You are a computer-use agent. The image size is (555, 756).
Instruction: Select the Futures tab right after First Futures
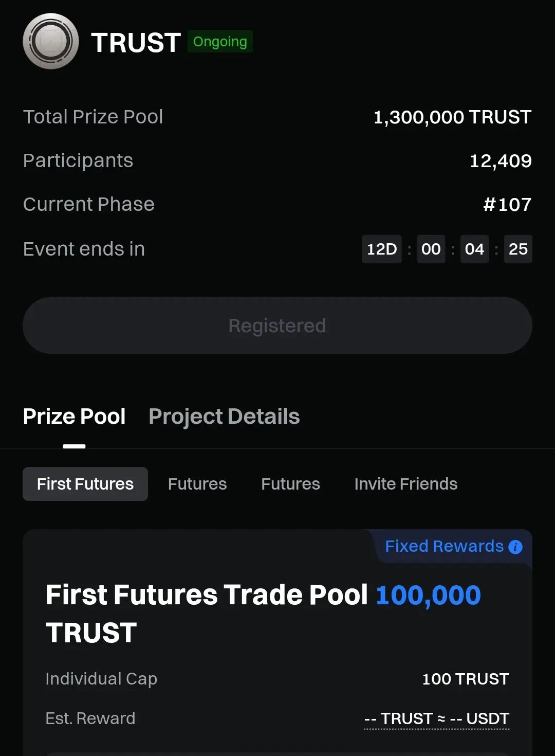pyautogui.click(x=197, y=484)
